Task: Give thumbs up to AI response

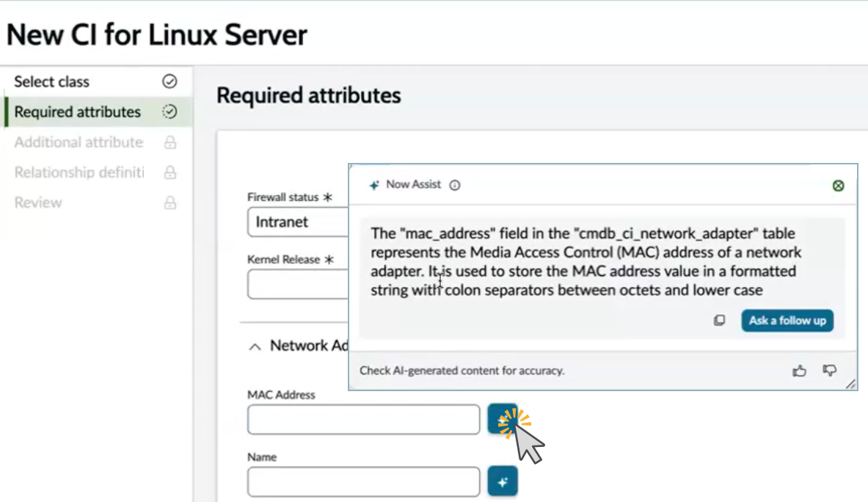Action: click(x=799, y=371)
